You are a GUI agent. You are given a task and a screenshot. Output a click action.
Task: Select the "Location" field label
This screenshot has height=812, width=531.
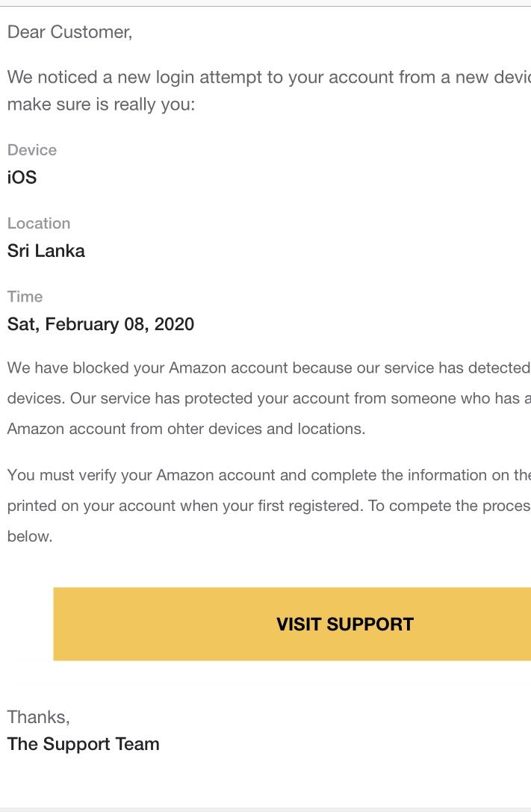[x=39, y=223]
